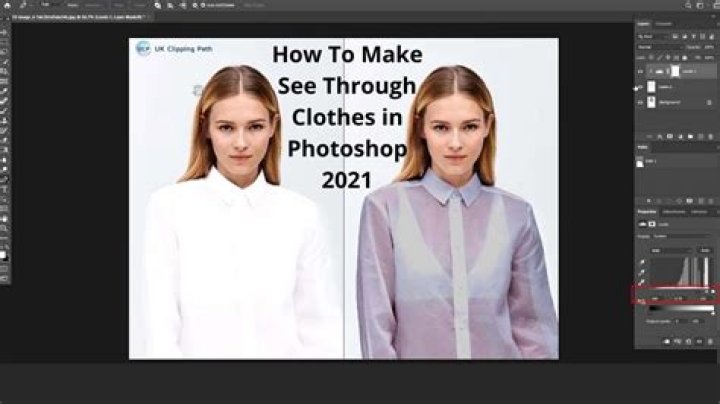Toggle the adjustment layer filter icon
720x404 pixels.
(684, 36)
